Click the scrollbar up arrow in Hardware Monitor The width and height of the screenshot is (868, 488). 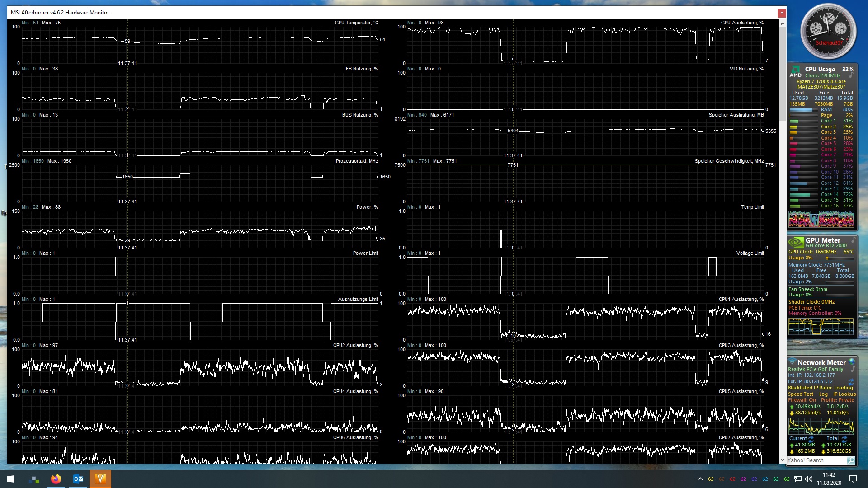(x=783, y=23)
